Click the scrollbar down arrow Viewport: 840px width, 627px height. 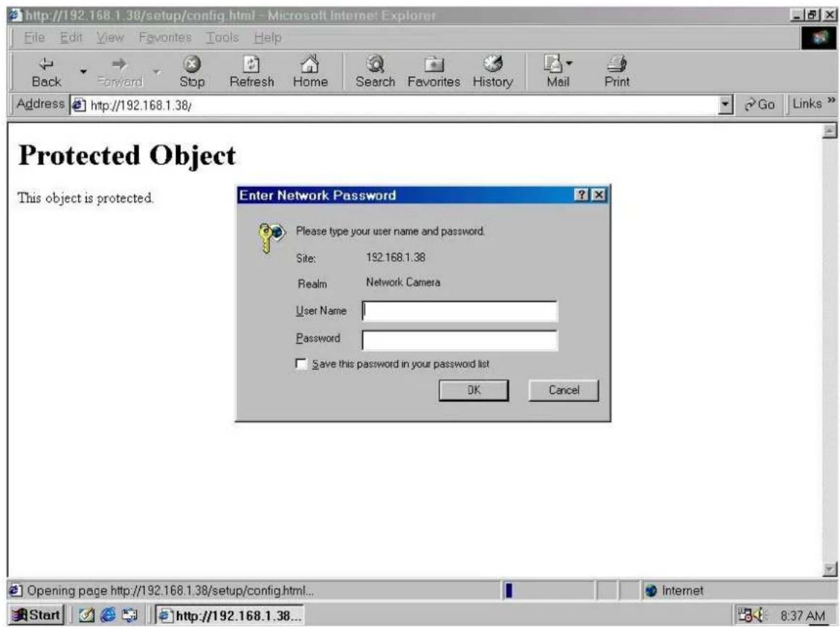(x=830, y=569)
